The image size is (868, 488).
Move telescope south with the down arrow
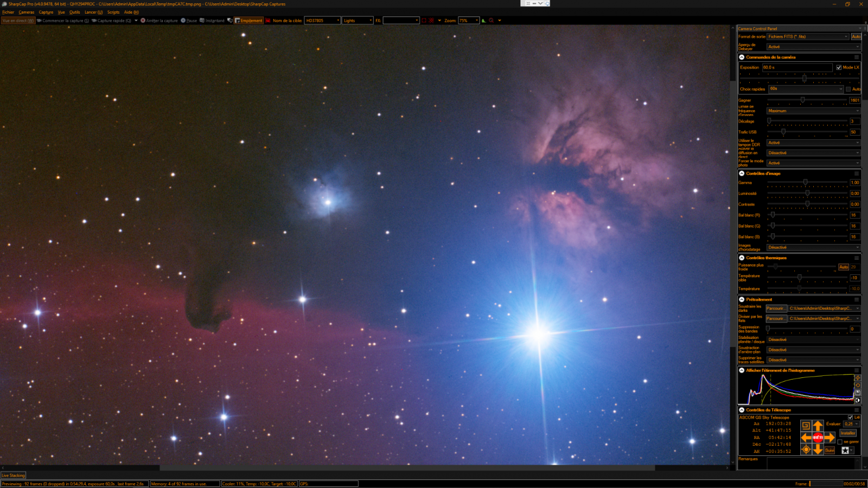818,449
